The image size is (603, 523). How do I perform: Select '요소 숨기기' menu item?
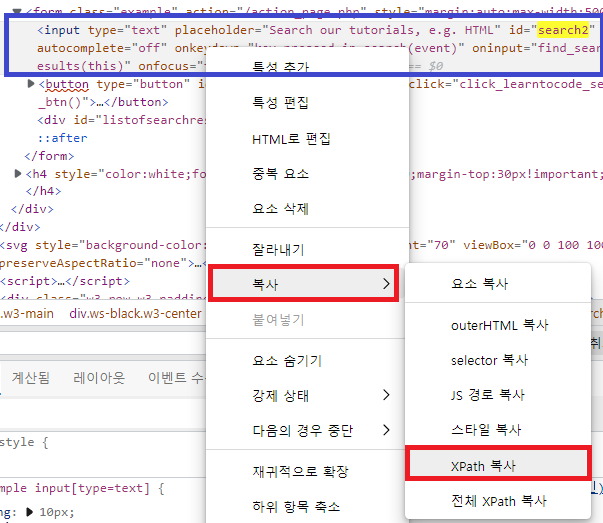coord(307,360)
